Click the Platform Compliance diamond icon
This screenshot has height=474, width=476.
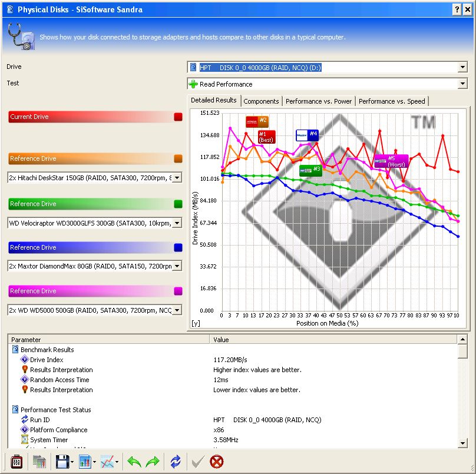pos(25,429)
